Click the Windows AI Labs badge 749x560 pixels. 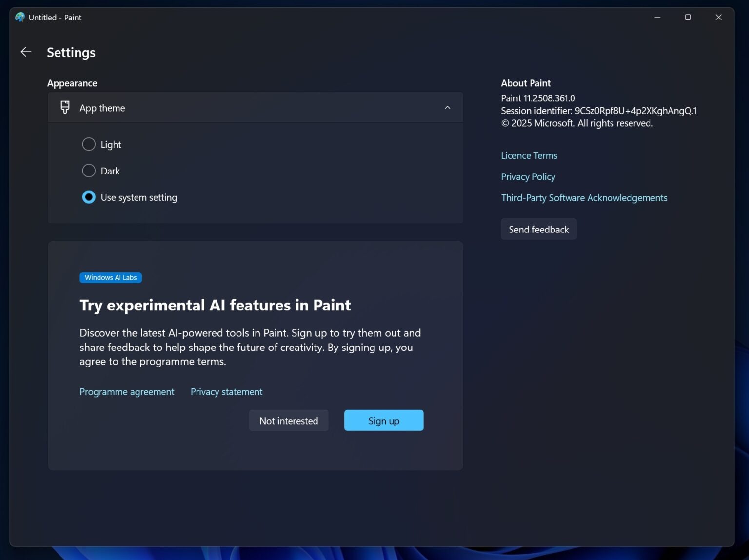[x=110, y=277]
